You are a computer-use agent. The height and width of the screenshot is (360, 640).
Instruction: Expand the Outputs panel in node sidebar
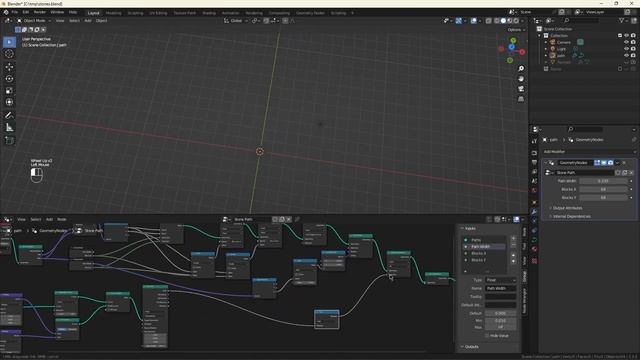click(469, 347)
